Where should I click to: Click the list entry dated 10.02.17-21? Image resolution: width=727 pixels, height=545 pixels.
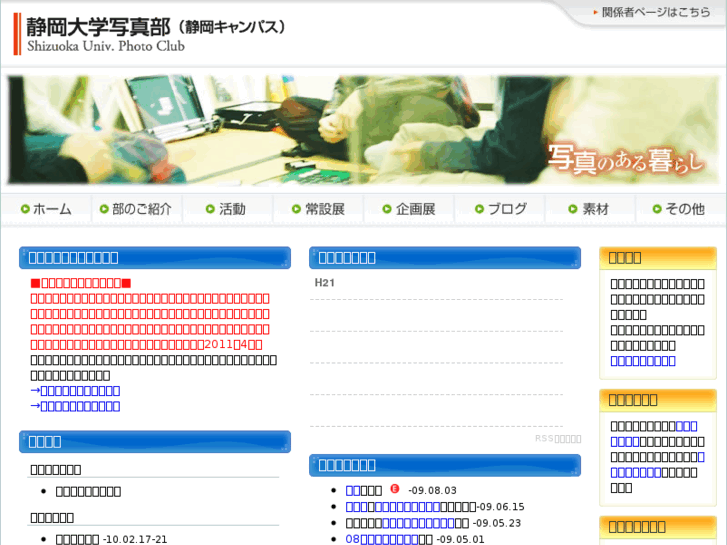[111, 539]
